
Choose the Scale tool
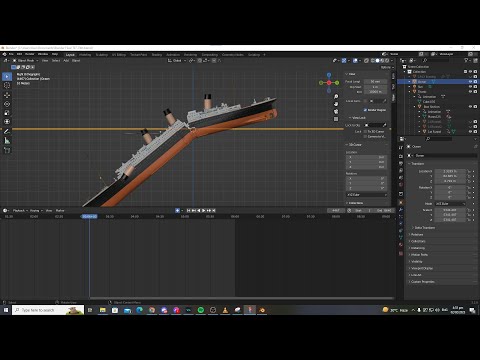pos(7,113)
